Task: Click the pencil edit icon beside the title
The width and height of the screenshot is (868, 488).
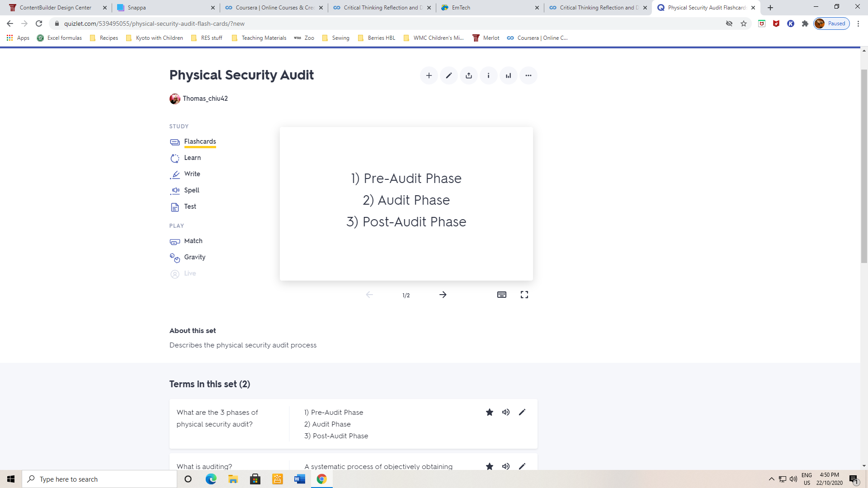Action: (448, 75)
